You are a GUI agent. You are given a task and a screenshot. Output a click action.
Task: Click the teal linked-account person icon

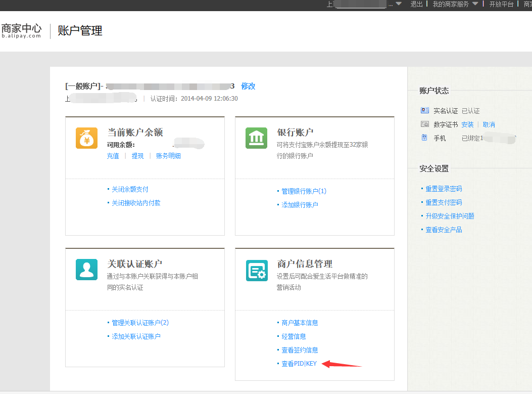tap(86, 270)
